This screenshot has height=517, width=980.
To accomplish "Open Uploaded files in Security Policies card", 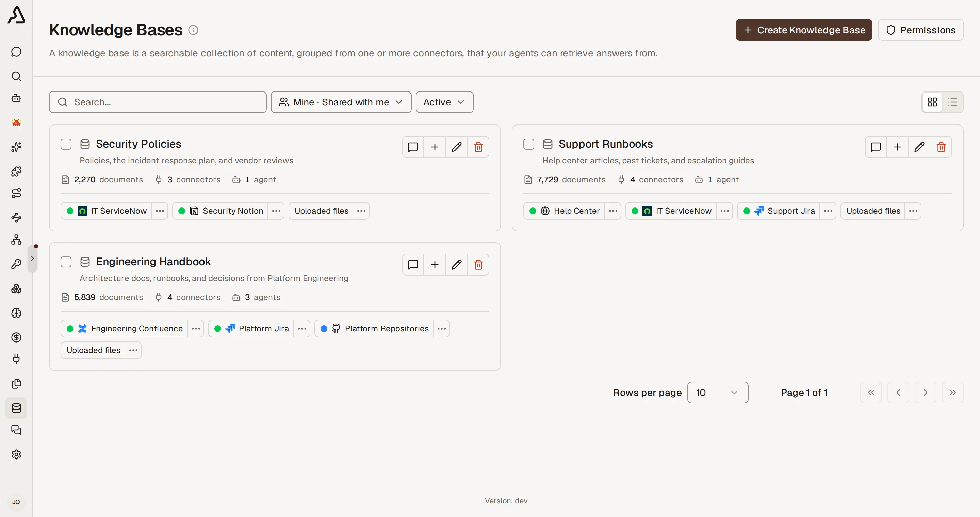I will pos(321,211).
